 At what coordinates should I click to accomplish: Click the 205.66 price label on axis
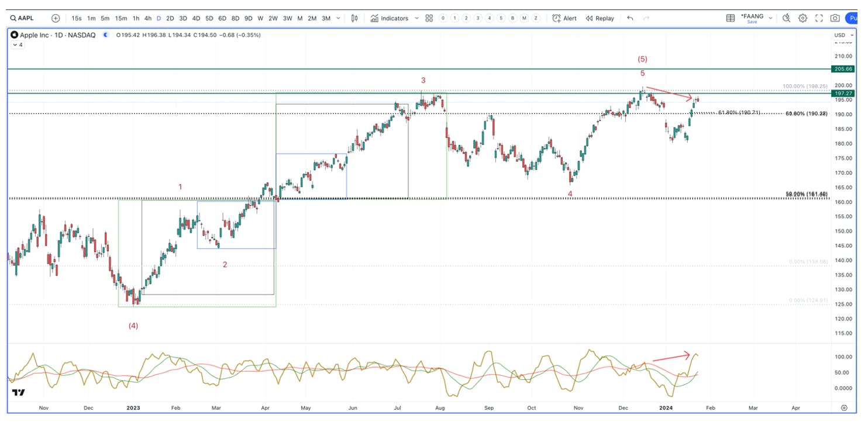click(x=843, y=69)
